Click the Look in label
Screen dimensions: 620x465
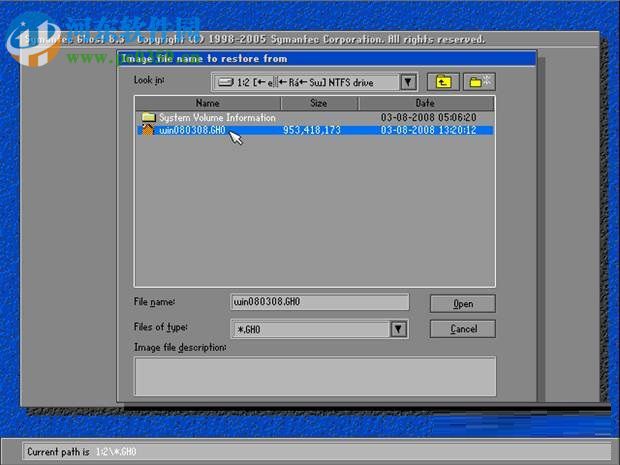tap(149, 80)
